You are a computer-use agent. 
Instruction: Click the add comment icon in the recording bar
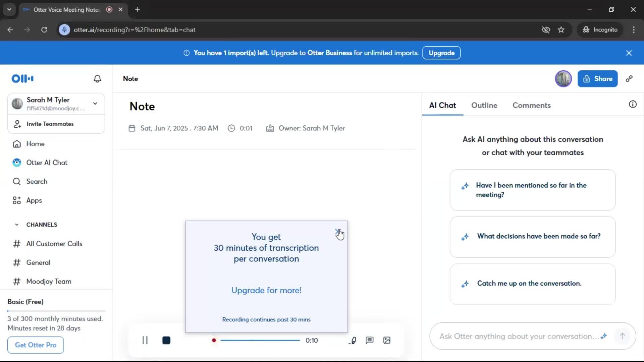tap(370, 340)
